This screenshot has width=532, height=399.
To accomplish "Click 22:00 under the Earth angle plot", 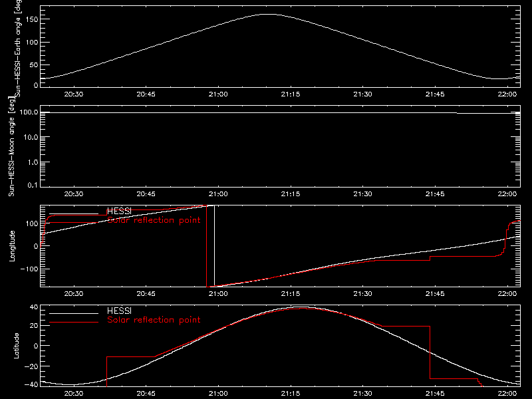I will click(507, 94).
